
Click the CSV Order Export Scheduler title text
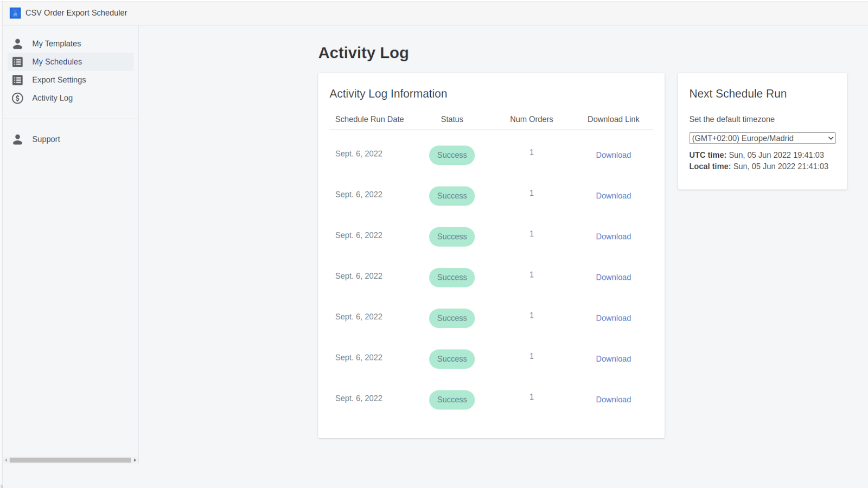[76, 12]
